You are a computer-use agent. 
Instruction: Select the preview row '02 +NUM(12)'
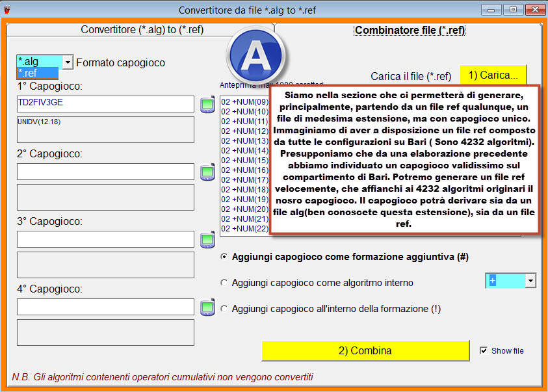(x=245, y=131)
